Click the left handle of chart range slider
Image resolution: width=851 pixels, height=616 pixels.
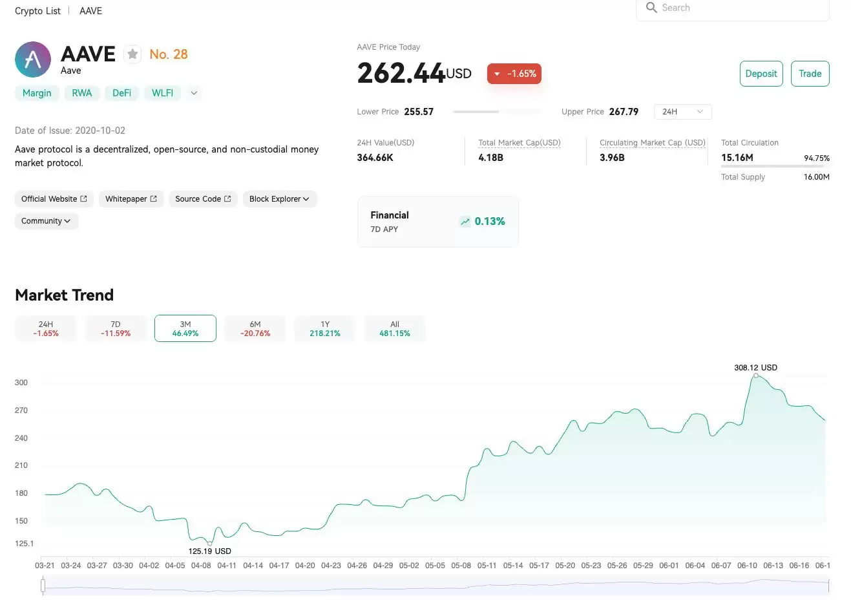click(x=43, y=586)
